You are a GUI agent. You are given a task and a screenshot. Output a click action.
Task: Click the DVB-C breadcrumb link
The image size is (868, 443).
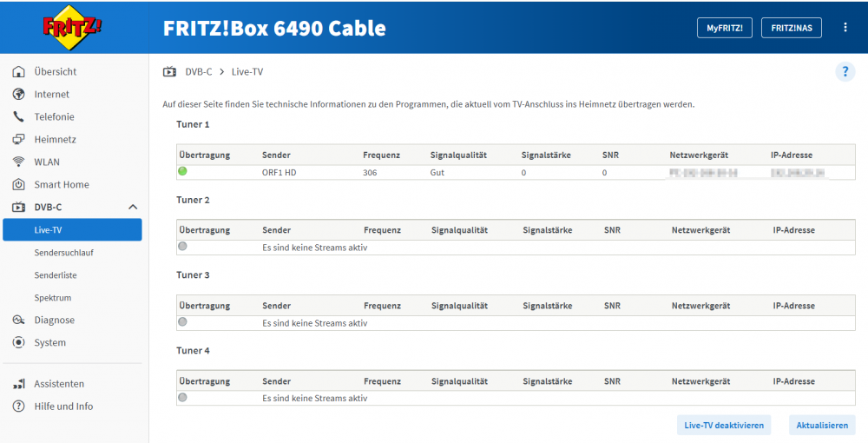tap(199, 72)
